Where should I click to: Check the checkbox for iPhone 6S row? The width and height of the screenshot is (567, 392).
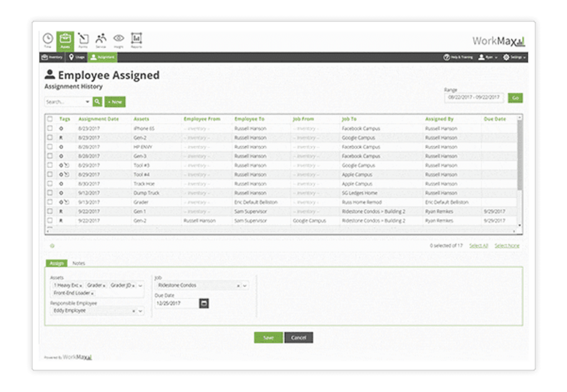click(50, 128)
